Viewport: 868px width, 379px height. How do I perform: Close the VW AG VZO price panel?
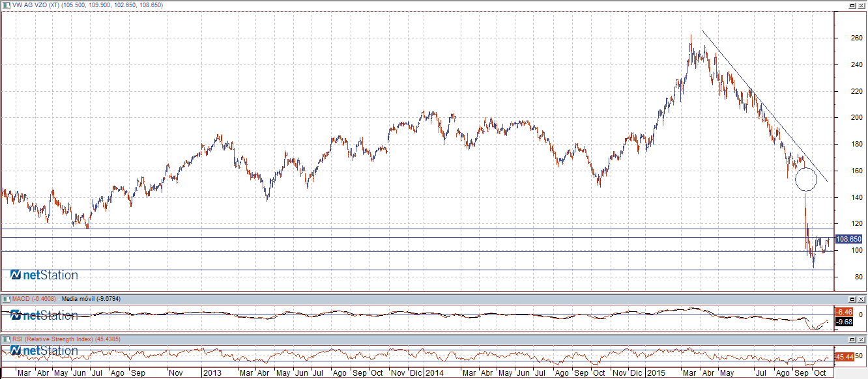tap(861, 5)
